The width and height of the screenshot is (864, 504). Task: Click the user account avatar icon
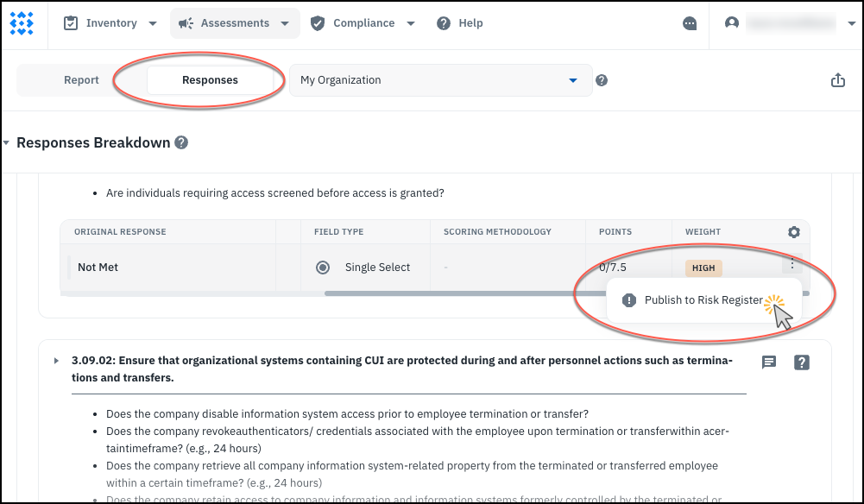point(732,23)
